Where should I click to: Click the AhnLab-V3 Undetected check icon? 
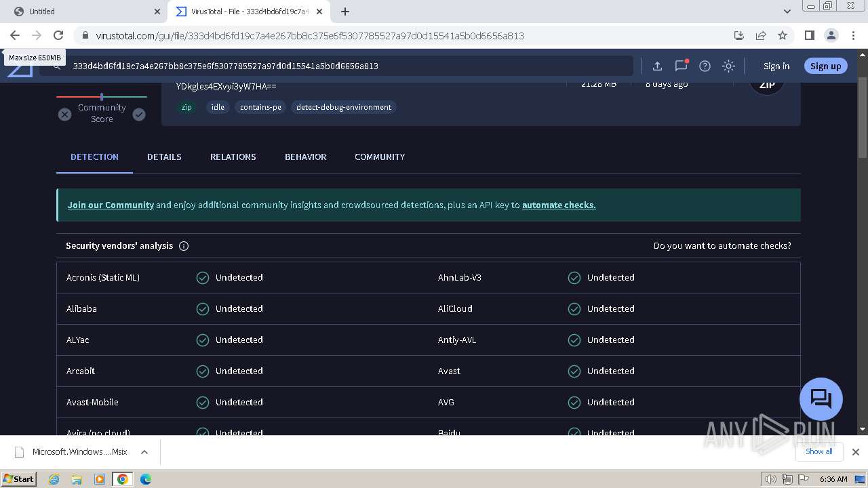[574, 277]
